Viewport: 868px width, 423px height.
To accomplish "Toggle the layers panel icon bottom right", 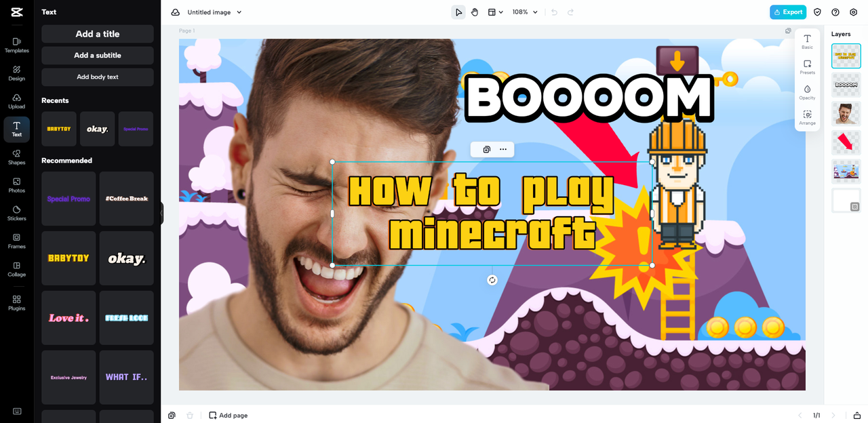I will [857, 415].
